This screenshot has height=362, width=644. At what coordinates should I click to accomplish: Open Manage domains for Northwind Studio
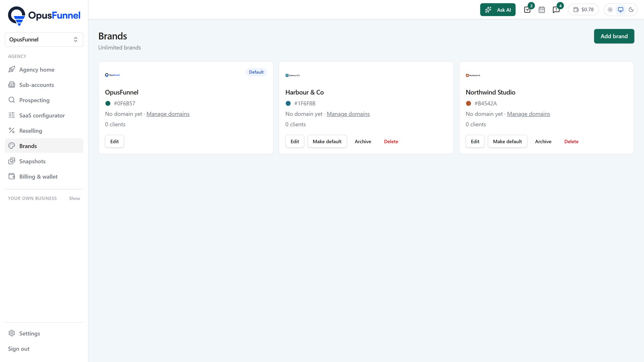click(x=528, y=114)
